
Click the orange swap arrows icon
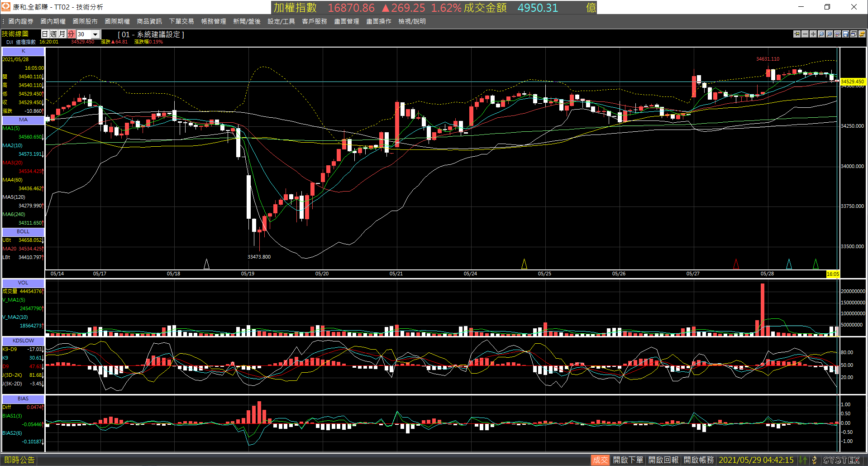(862, 34)
